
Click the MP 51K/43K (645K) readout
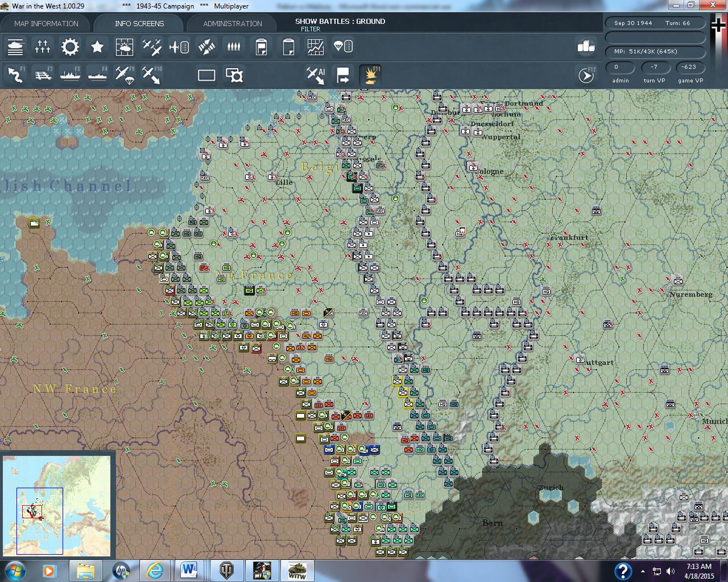[x=655, y=52]
